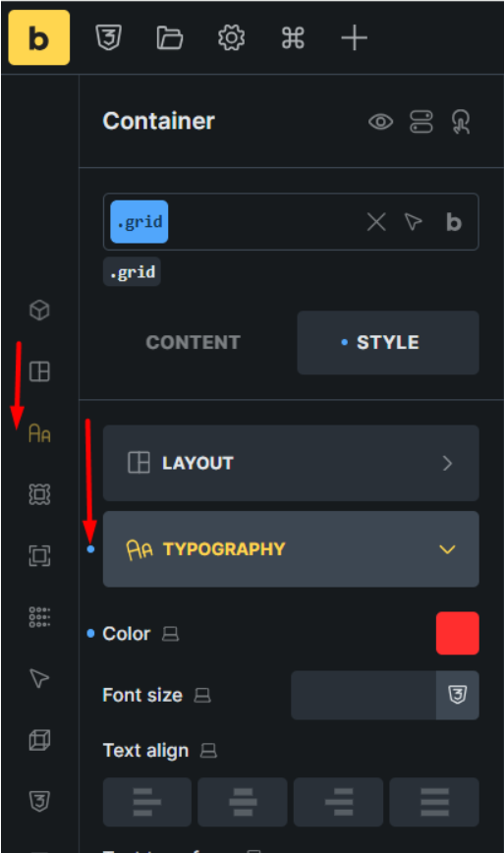
Task: Switch to the CONTENT tab
Action: tap(193, 342)
